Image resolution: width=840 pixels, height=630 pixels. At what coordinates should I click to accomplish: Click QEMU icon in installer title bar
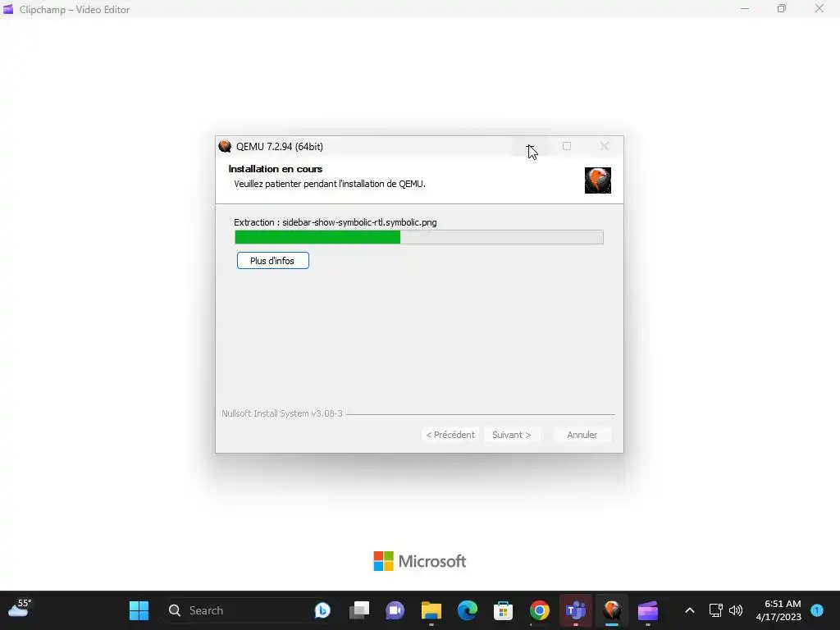(225, 146)
